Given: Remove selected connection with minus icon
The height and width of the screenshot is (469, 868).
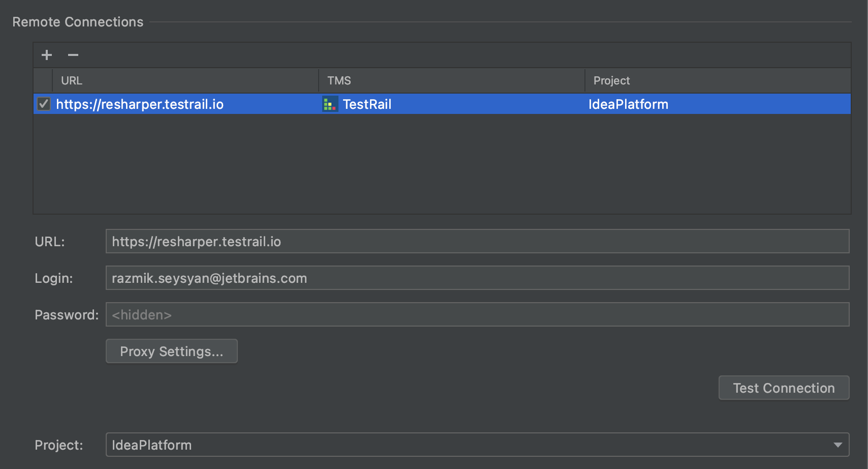Looking at the screenshot, I should 73,55.
